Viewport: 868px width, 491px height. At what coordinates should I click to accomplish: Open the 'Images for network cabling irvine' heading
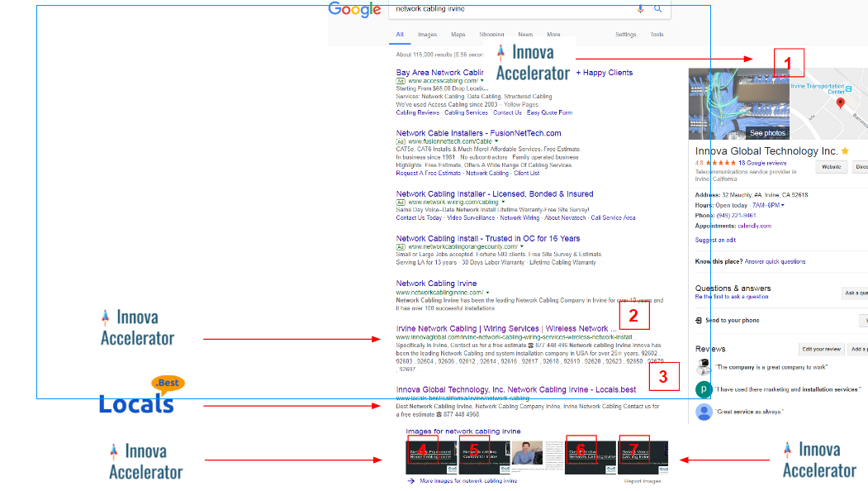[x=462, y=431]
